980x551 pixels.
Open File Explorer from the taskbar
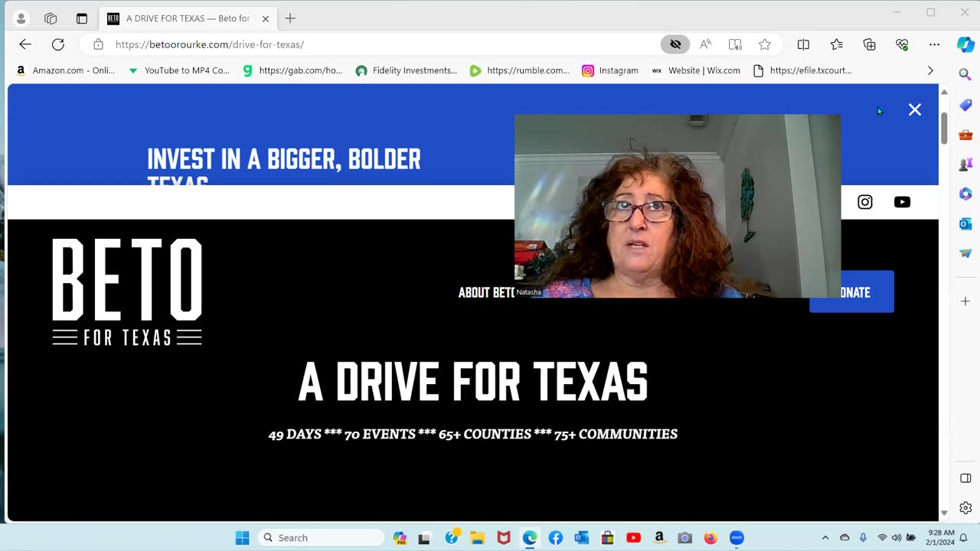pos(477,538)
